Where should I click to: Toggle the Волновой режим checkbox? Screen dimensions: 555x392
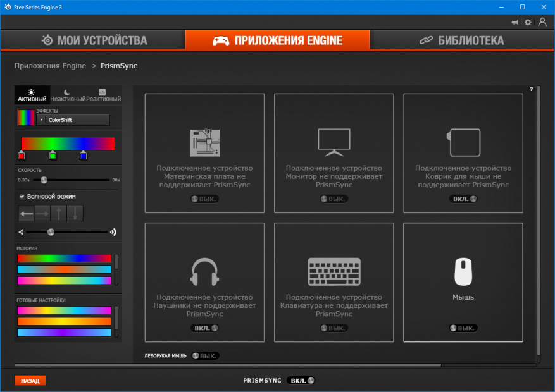(x=22, y=196)
